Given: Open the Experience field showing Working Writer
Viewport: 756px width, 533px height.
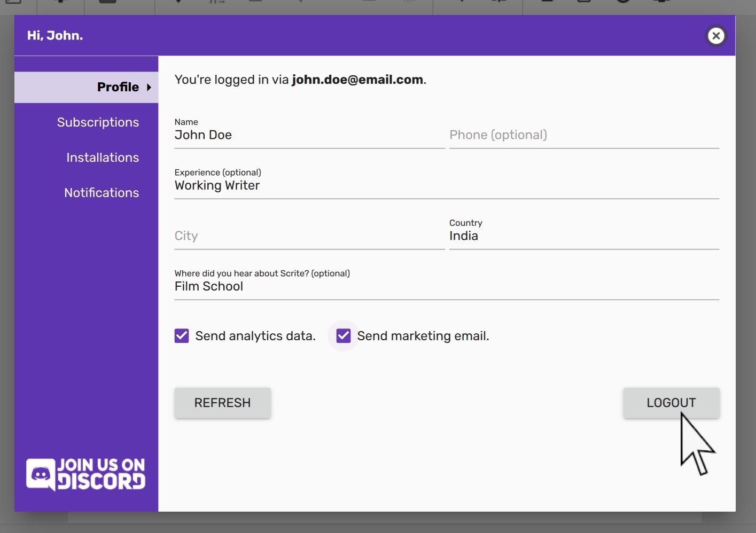Looking at the screenshot, I should [446, 185].
